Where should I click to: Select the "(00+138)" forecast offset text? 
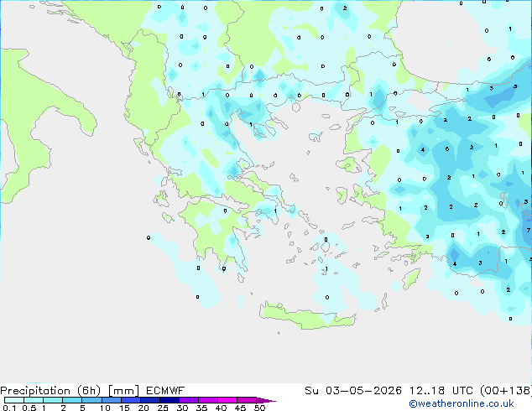[506, 391]
